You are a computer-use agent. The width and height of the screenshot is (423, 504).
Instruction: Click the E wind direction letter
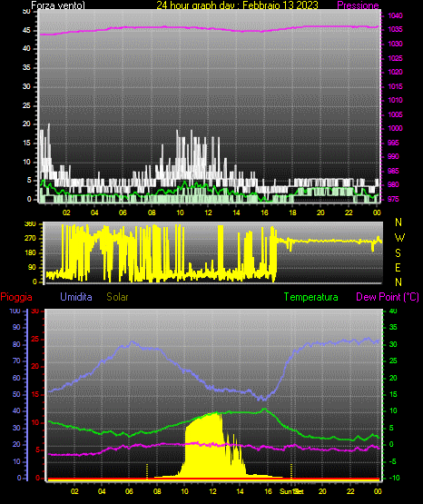point(398,267)
